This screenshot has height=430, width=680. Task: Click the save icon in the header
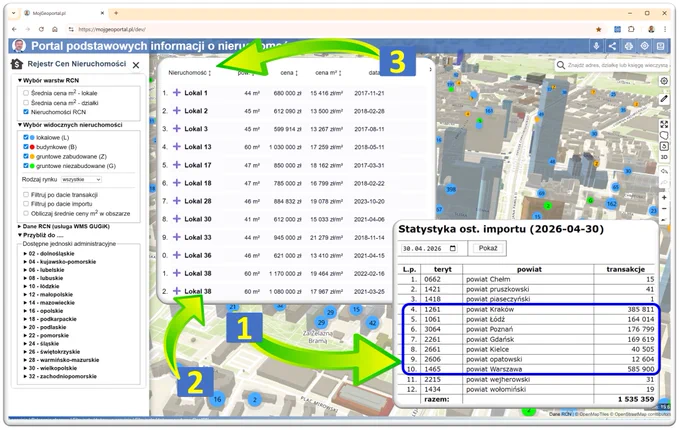[x=660, y=46]
